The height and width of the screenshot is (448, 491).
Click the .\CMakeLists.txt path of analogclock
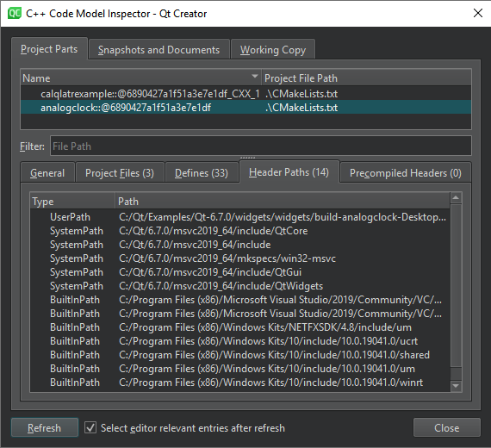301,108
